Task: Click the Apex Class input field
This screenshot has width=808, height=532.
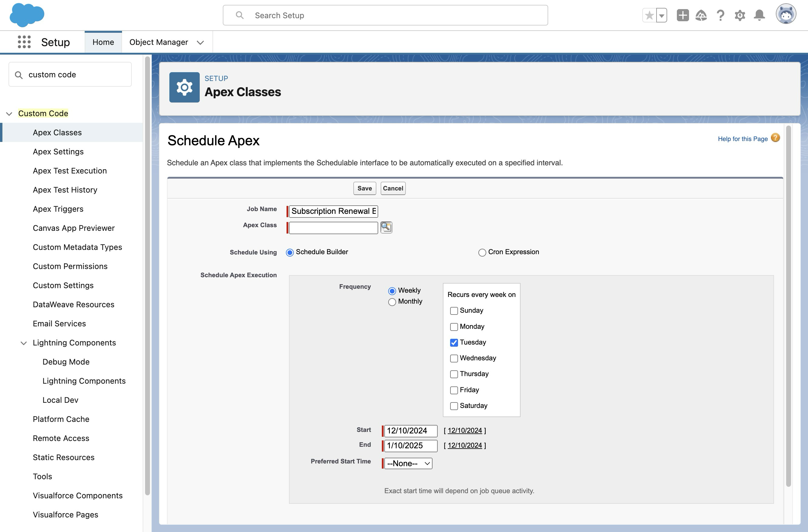Action: coord(333,228)
